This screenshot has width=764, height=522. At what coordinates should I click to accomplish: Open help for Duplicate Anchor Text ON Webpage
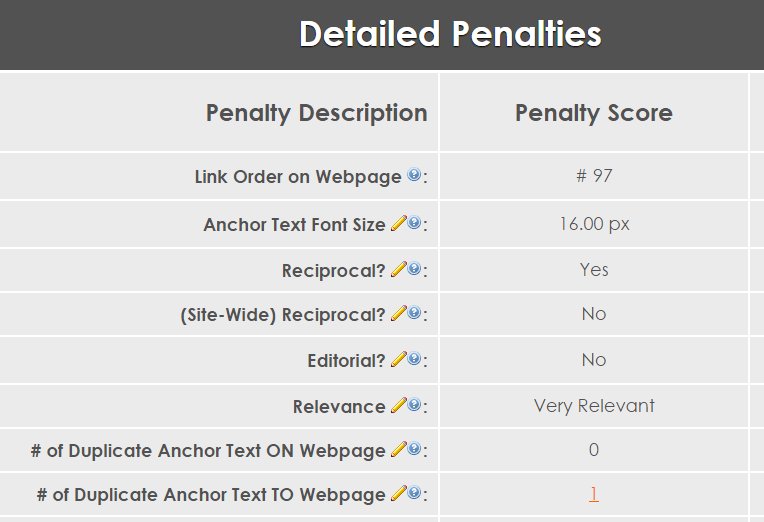click(414, 450)
